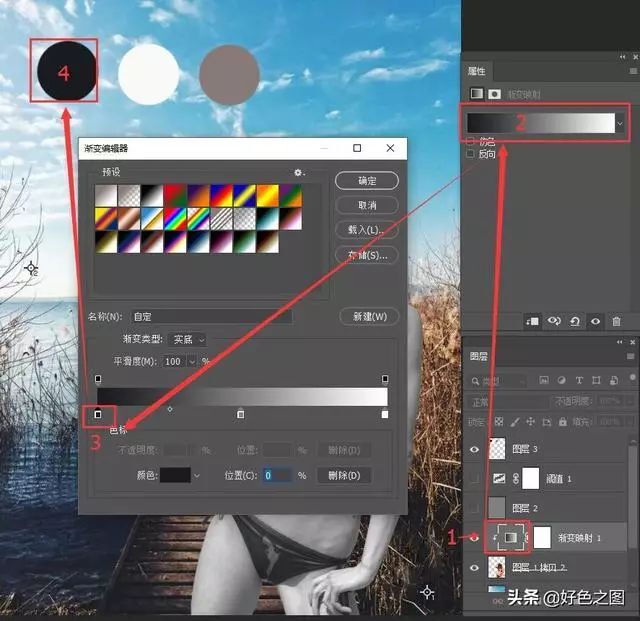This screenshot has width=640, height=621.
Task: Toggle layer visibility eye in Properties panel footer
Action: [596, 321]
